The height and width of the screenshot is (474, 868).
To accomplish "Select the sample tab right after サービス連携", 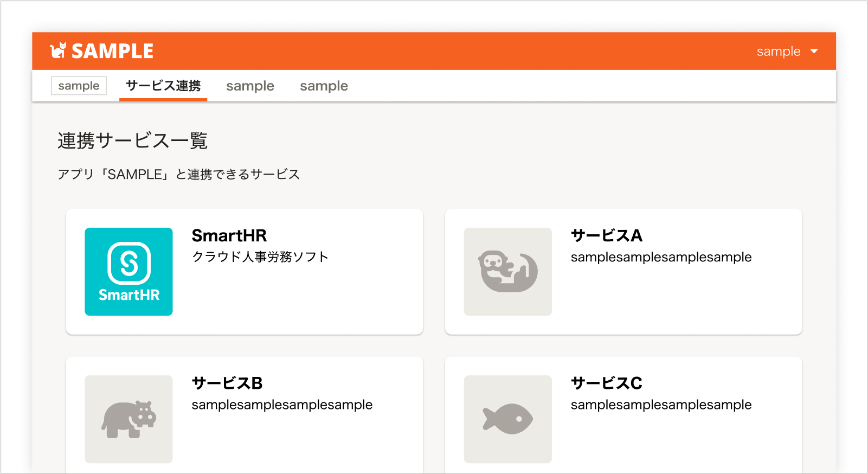I will pyautogui.click(x=250, y=86).
